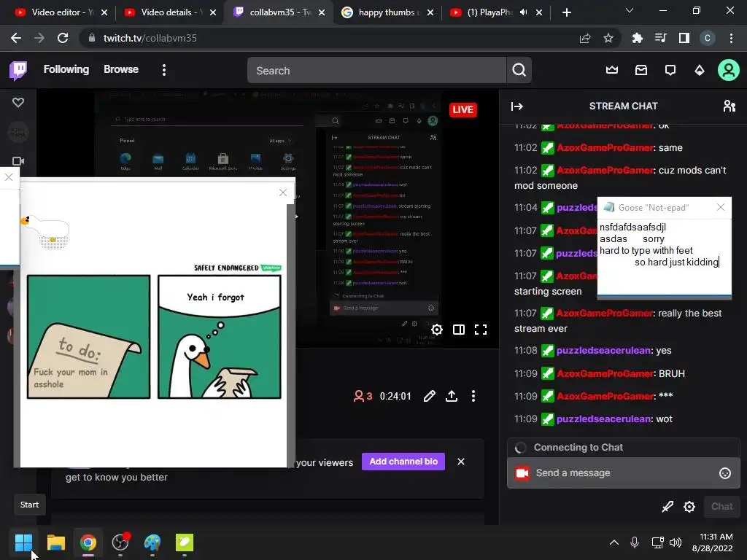Open the Paint taskbar icon
This screenshot has width=747, height=560.
[x=152, y=542]
